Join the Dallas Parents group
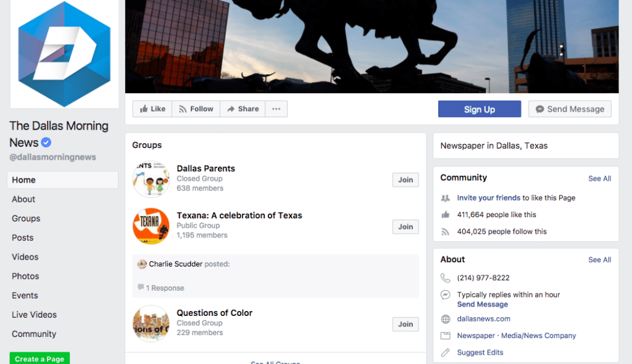The width and height of the screenshot is (632, 364). tap(405, 180)
